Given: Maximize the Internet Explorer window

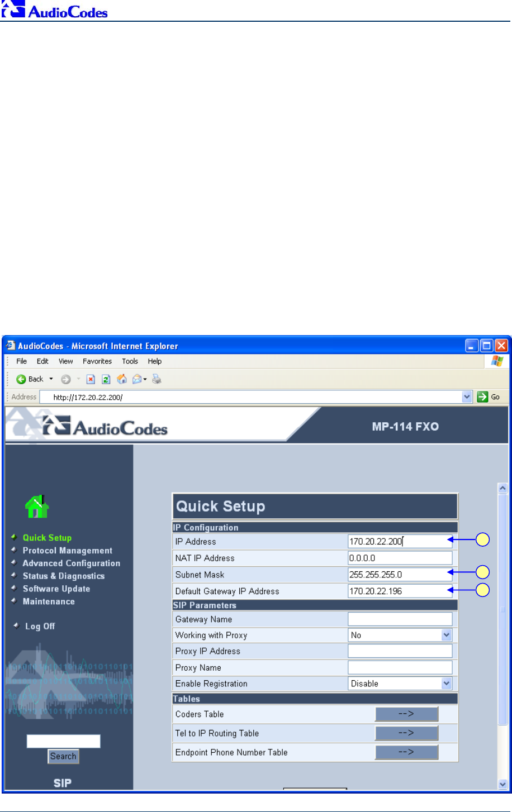Looking at the screenshot, I should (x=487, y=346).
